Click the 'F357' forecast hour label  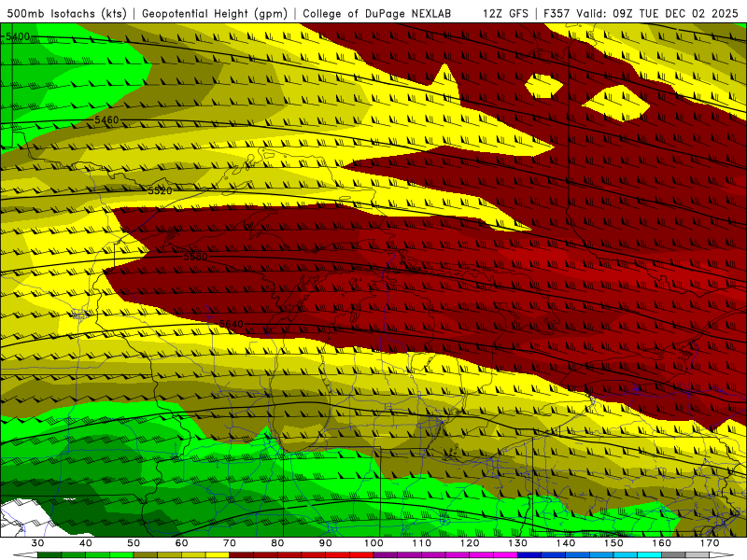[x=557, y=13]
